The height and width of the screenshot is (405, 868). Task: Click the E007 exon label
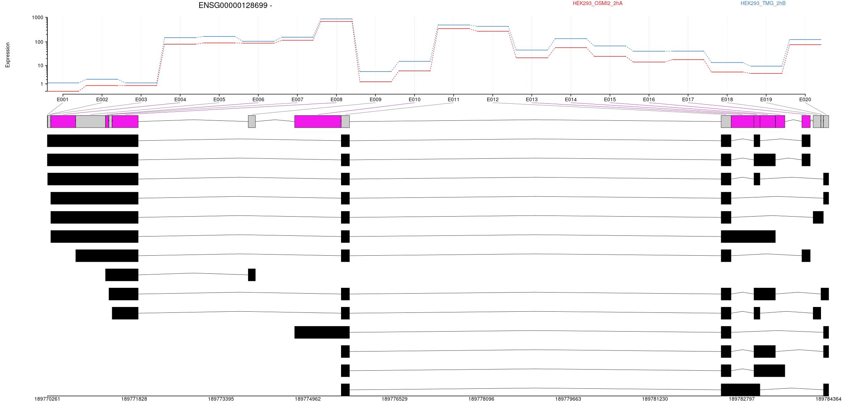297,99
